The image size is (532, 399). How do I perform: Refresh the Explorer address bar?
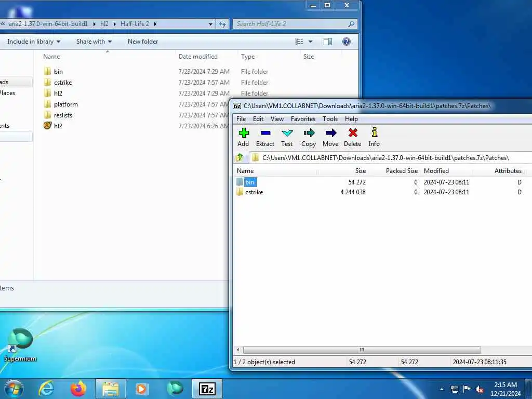(x=222, y=24)
